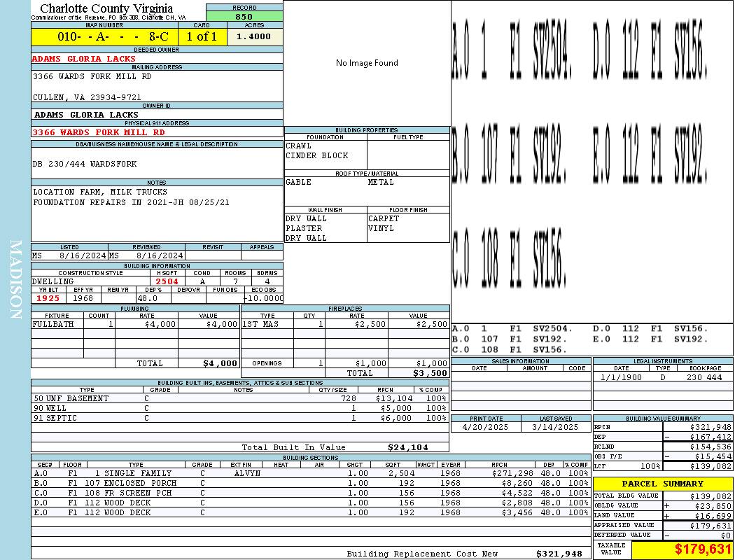Select the bedrooms value 4

(x=267, y=281)
